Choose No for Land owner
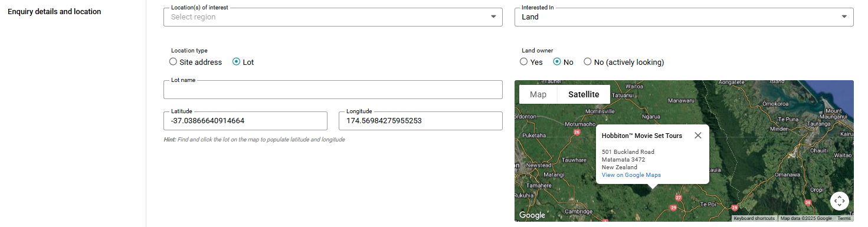Viewport: 868px width, 227px height. click(x=563, y=62)
